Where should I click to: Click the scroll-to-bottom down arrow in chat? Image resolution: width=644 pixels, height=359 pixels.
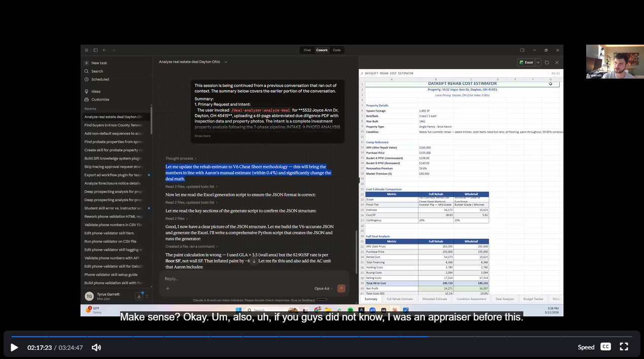click(254, 261)
